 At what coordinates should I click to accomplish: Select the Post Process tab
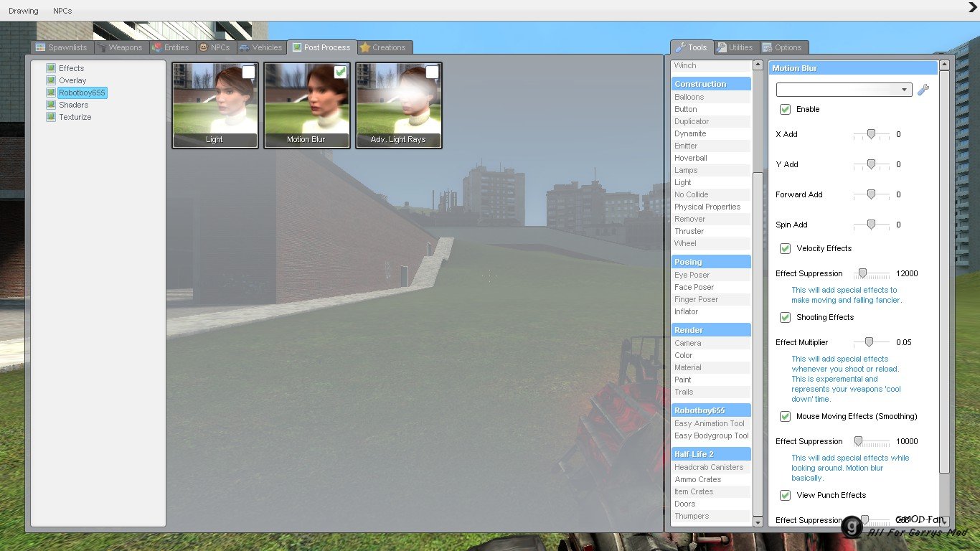(x=321, y=47)
